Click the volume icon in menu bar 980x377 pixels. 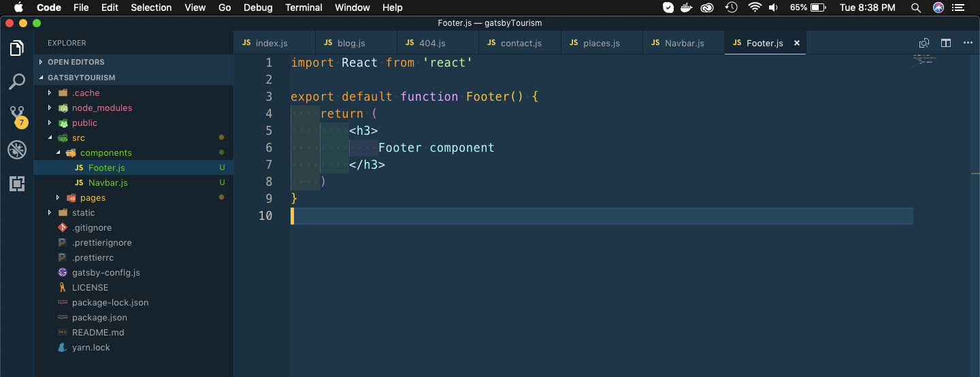(774, 7)
